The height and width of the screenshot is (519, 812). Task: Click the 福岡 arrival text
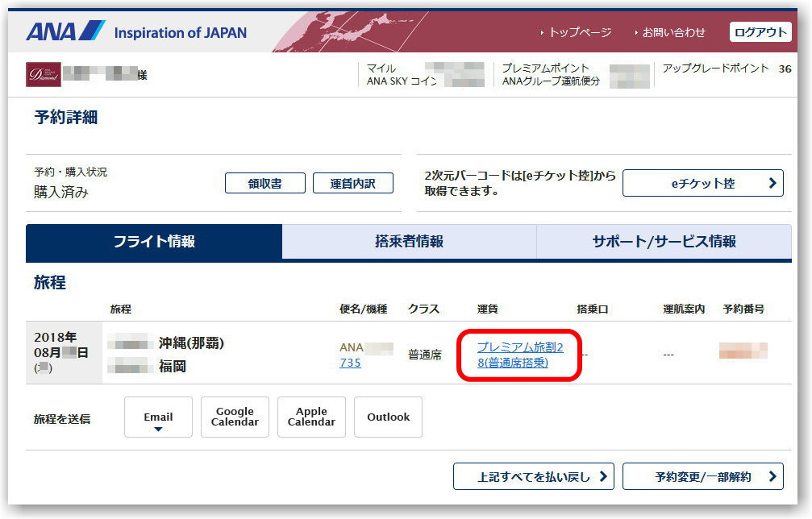tap(173, 367)
